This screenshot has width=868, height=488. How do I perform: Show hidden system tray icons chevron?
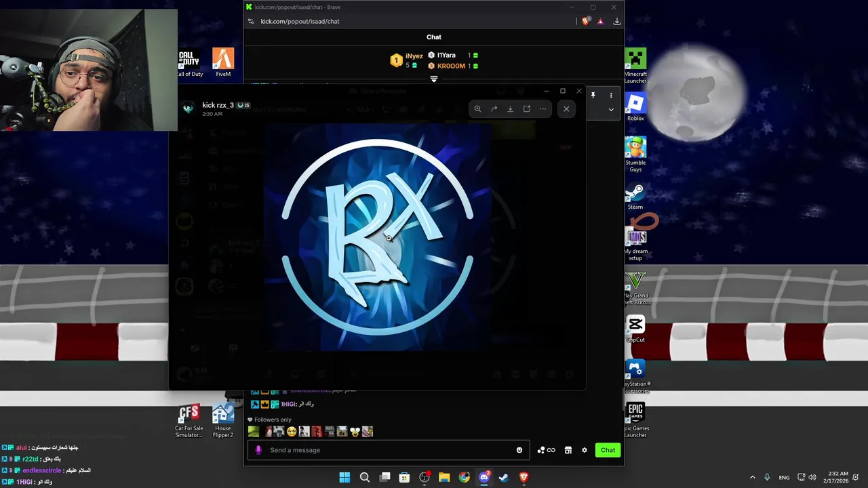752,477
